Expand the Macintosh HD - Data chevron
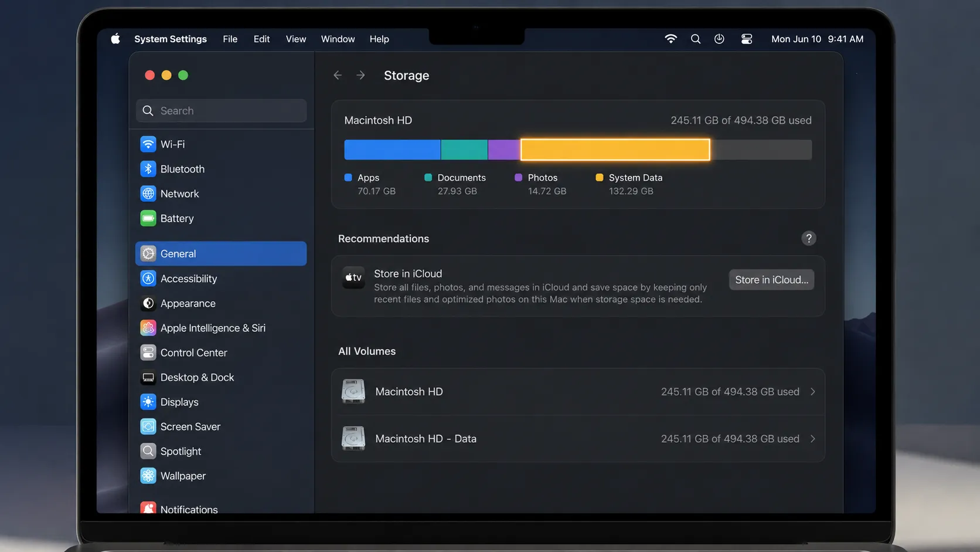 813,439
